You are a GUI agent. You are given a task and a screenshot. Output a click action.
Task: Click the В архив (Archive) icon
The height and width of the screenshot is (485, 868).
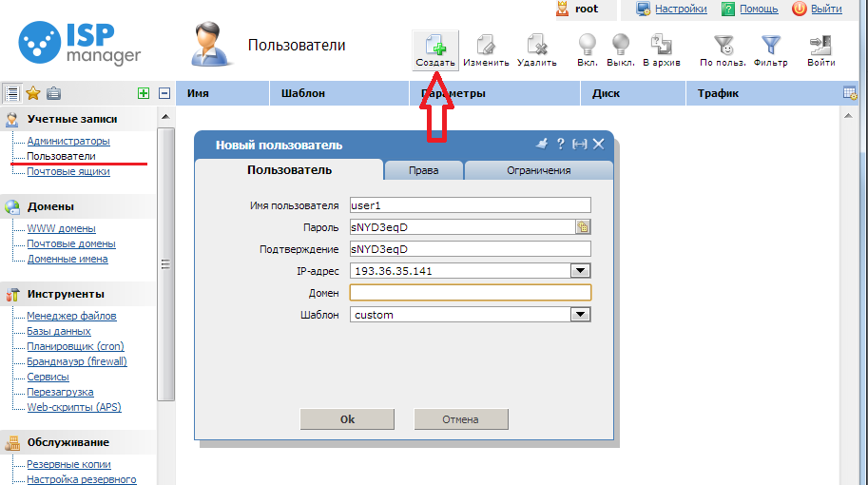click(661, 48)
